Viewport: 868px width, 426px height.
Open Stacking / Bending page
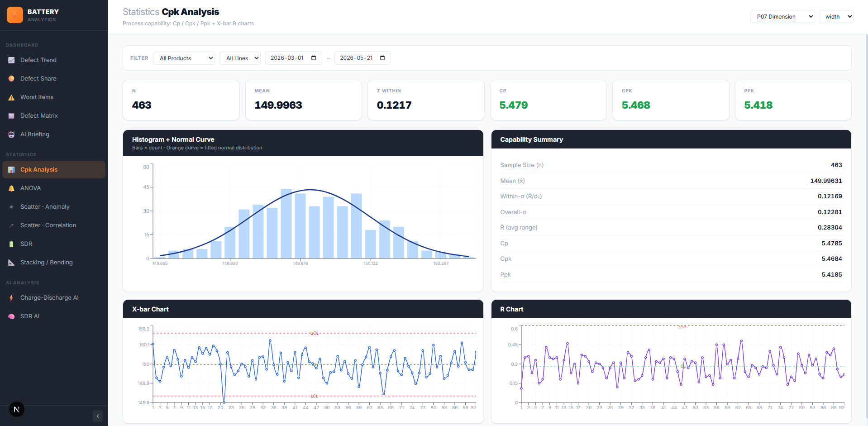click(x=54, y=263)
